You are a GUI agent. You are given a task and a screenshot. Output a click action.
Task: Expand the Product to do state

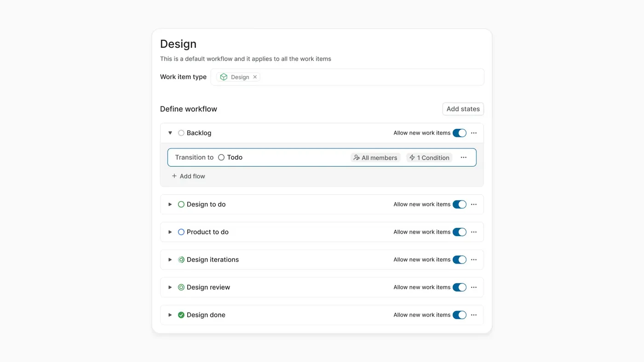170,232
